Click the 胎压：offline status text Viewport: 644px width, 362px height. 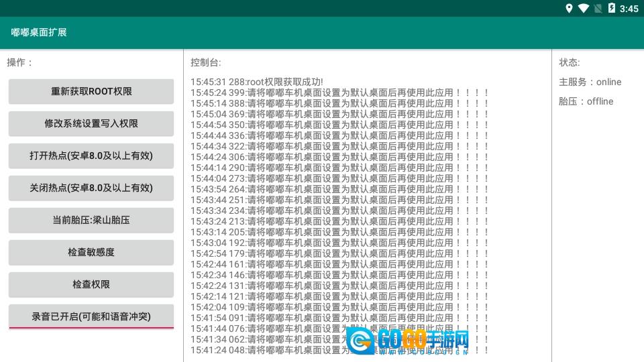586,101
